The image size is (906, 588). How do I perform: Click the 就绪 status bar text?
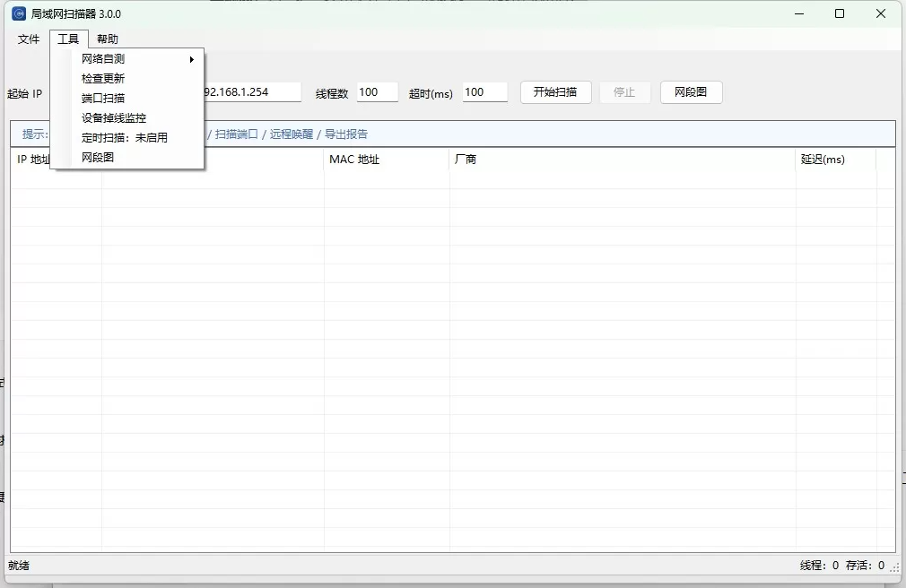point(19,566)
